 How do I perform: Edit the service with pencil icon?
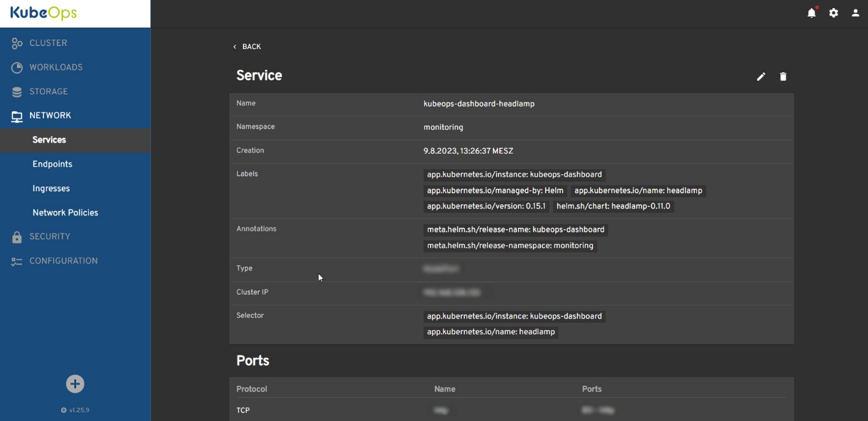(761, 77)
